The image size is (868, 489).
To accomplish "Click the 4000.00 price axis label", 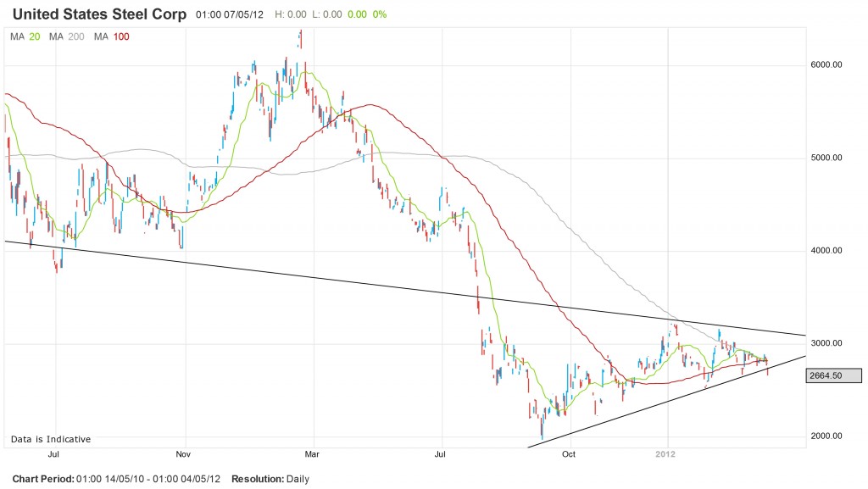I will point(826,251).
